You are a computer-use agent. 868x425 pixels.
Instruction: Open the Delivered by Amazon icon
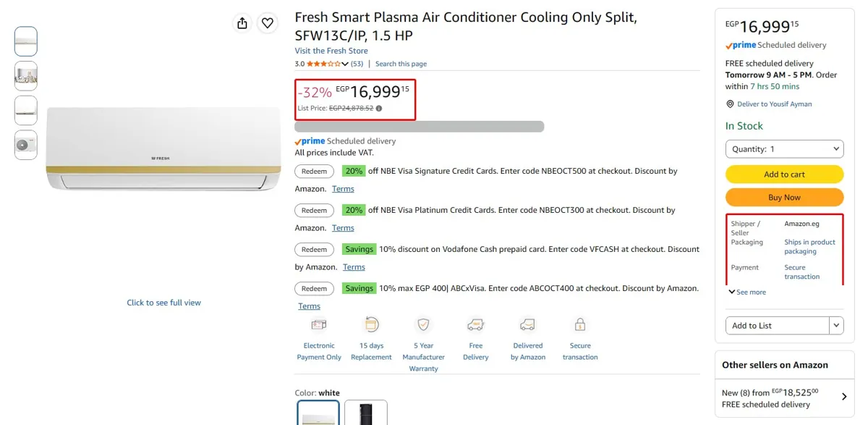pos(527,325)
